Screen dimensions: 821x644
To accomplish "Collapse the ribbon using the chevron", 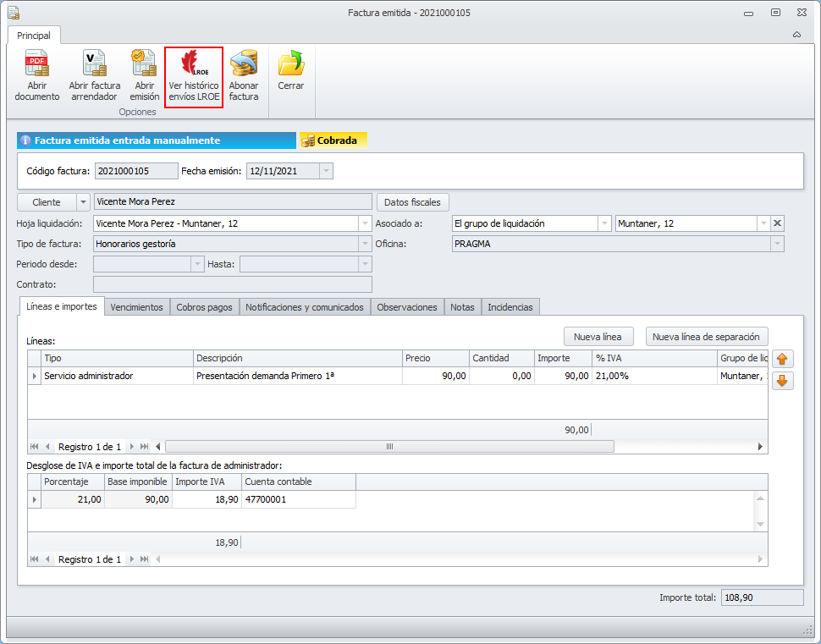I will 796,36.
